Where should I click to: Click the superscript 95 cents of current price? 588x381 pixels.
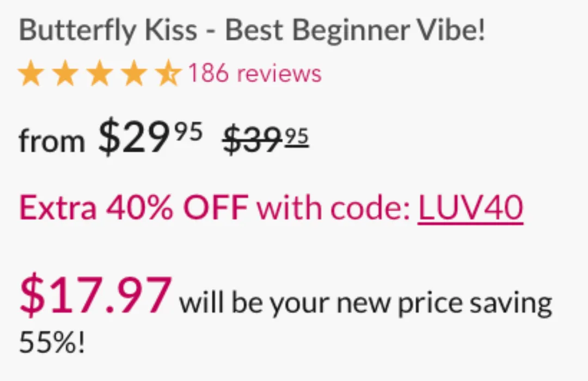(189, 131)
